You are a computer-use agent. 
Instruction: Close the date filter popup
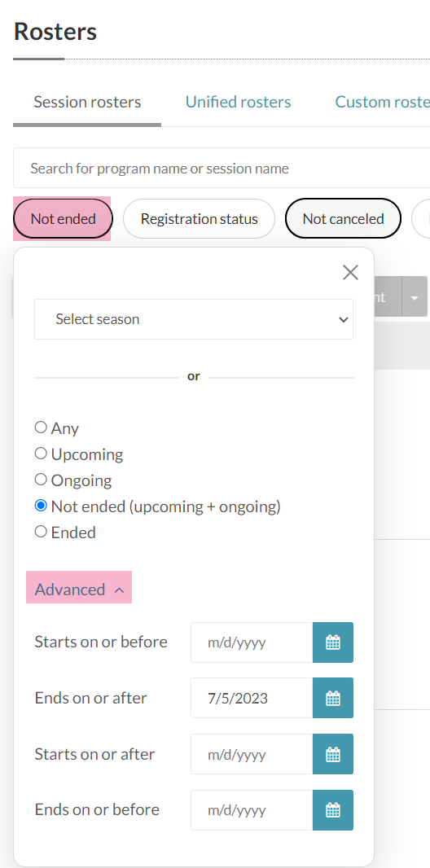click(350, 272)
